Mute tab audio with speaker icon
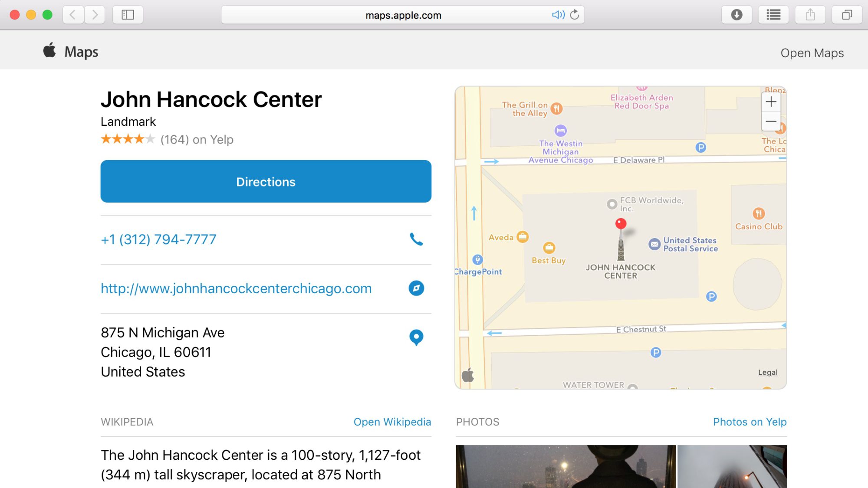868x488 pixels. pos(558,15)
